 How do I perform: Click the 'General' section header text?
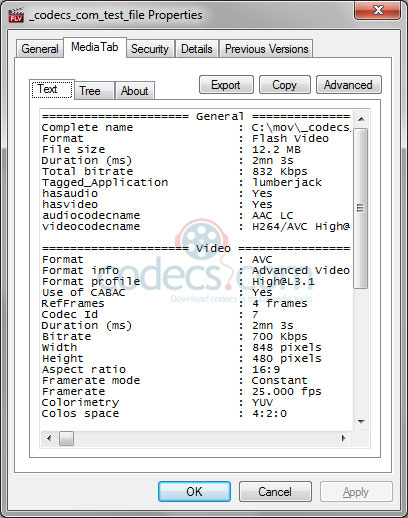(220, 116)
